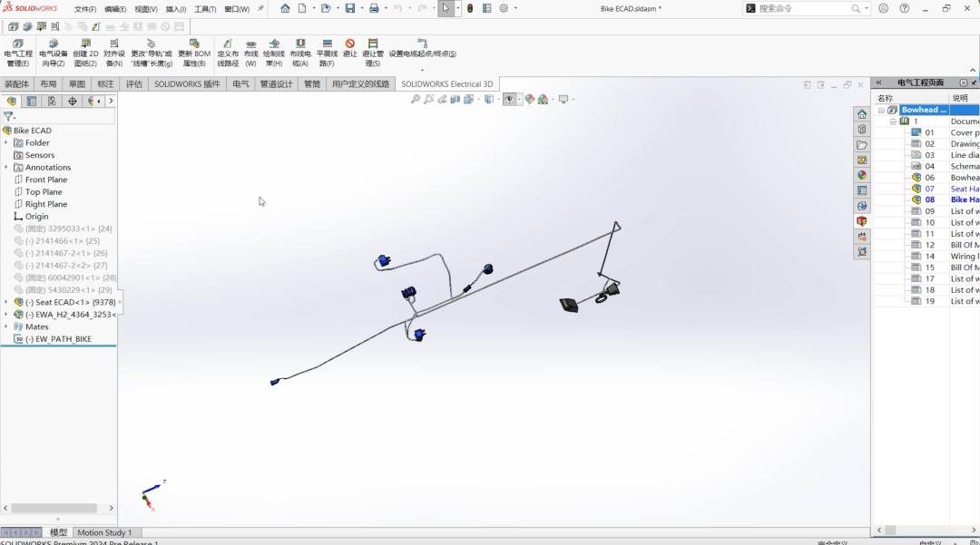Click the Save icon in top toolbar
Viewport: 980px width, 545px height.
click(349, 8)
